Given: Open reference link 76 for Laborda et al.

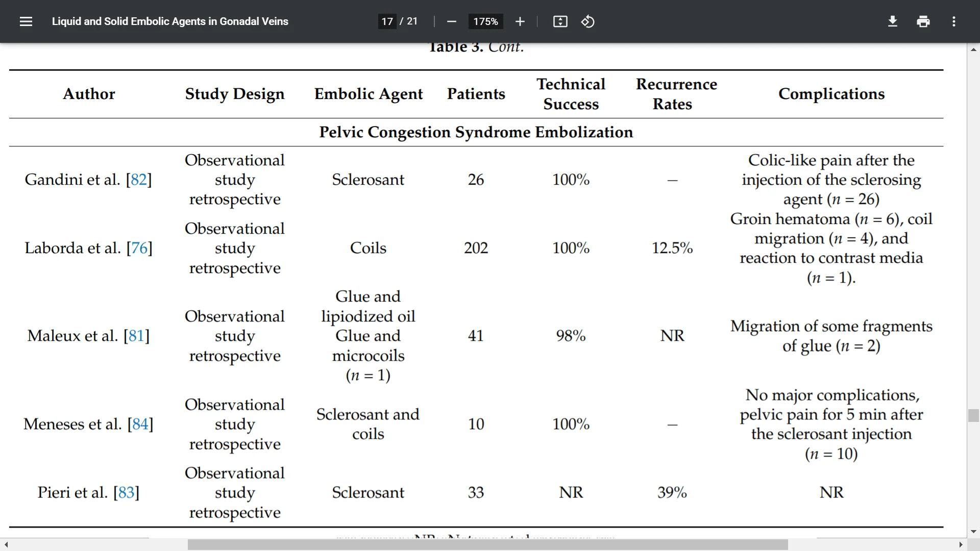Looking at the screenshot, I should pyautogui.click(x=139, y=248).
